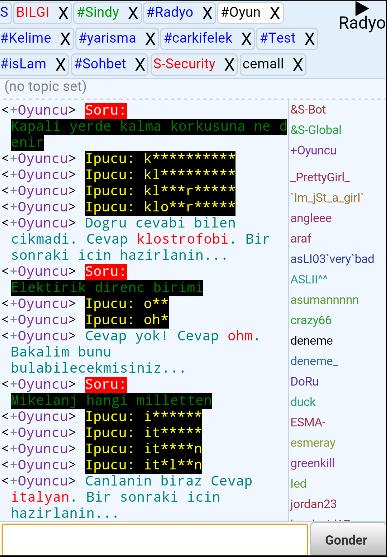This screenshot has width=387, height=557.
Task: Select user jordan23 in user list
Action: (x=313, y=504)
